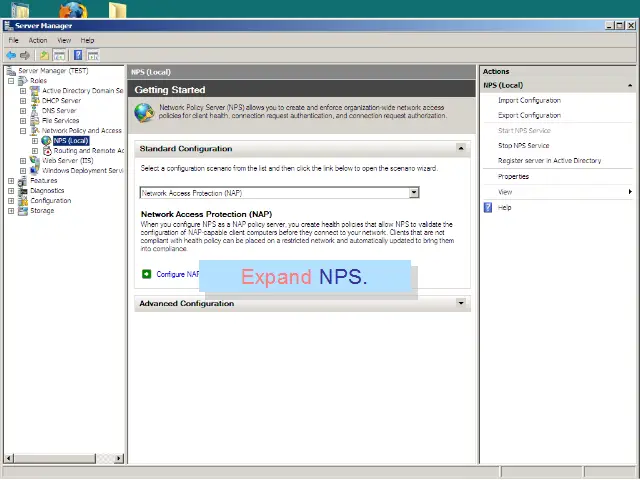The image size is (640, 480).
Task: Click the green Configure NAP arrow icon
Action: coord(146,273)
